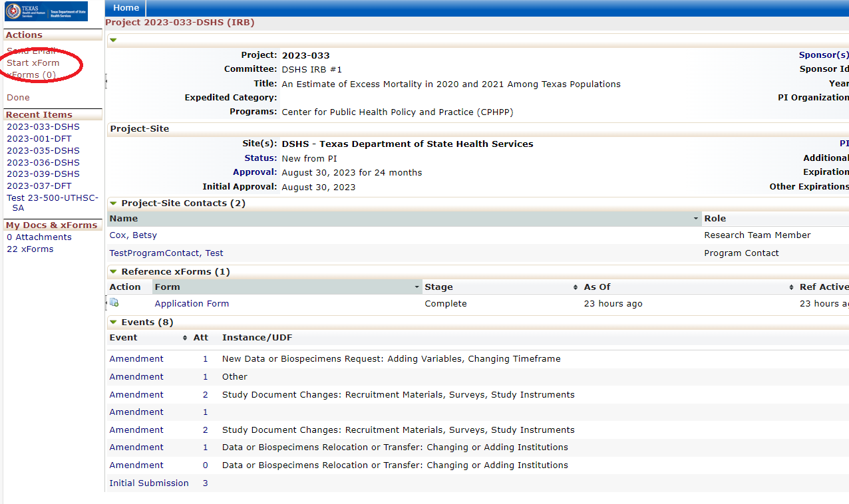Screen dimensions: 849x504
Task: Click Done in the Actions panel
Action: [x=18, y=97]
